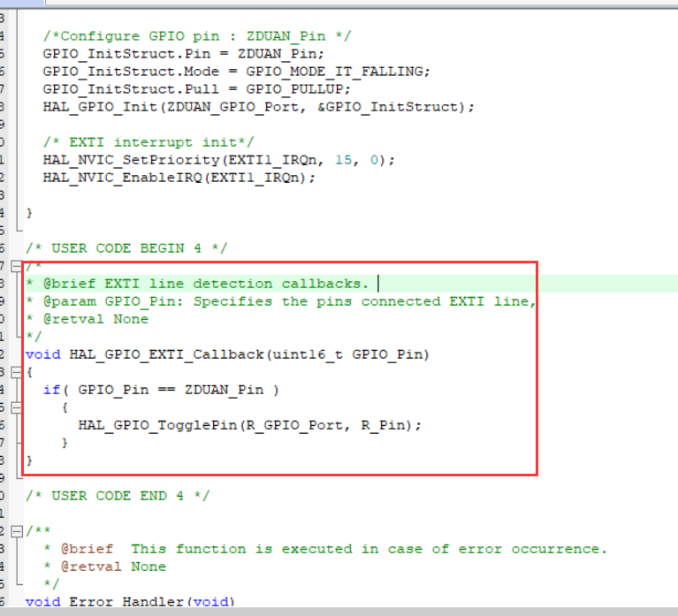Click the line 'GPIO_InitStruct.Pin = ZDUAN_Pin;'

pyautogui.click(x=183, y=54)
